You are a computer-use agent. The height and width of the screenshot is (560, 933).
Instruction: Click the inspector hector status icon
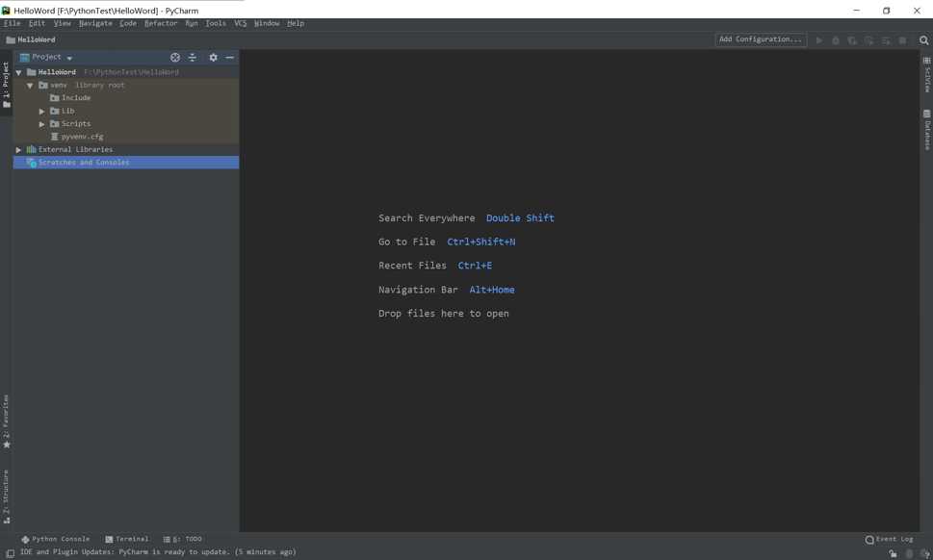[x=909, y=553]
